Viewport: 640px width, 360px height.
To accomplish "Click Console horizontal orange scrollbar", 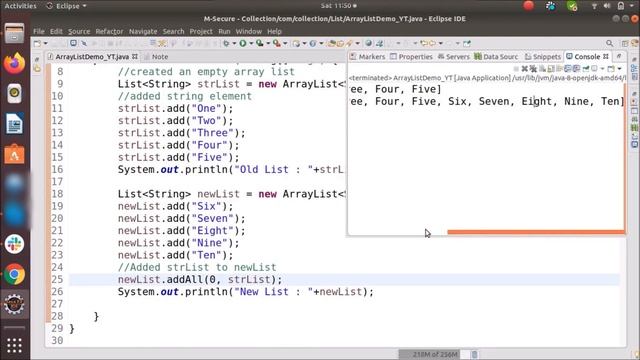I will pyautogui.click(x=536, y=232).
